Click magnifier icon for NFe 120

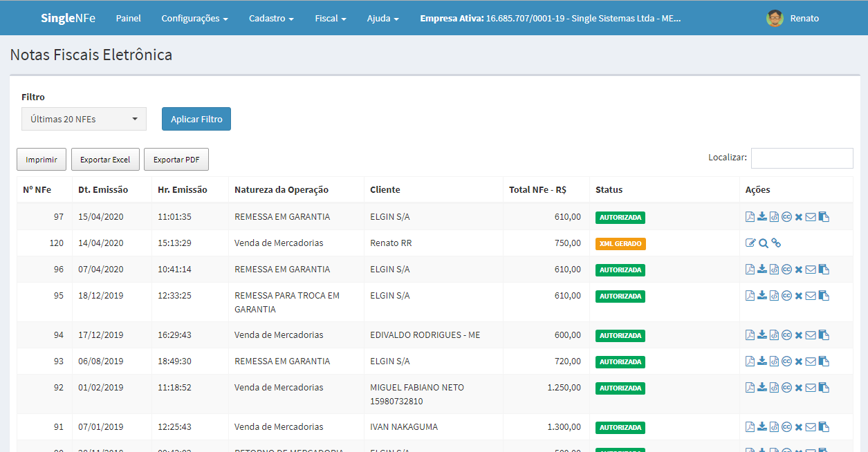point(763,243)
